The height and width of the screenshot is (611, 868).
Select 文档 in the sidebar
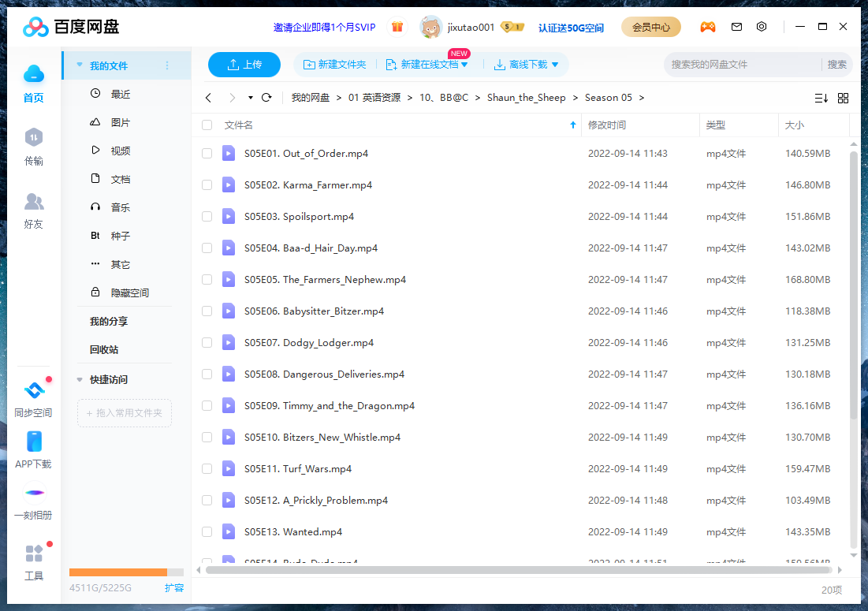tap(126, 179)
